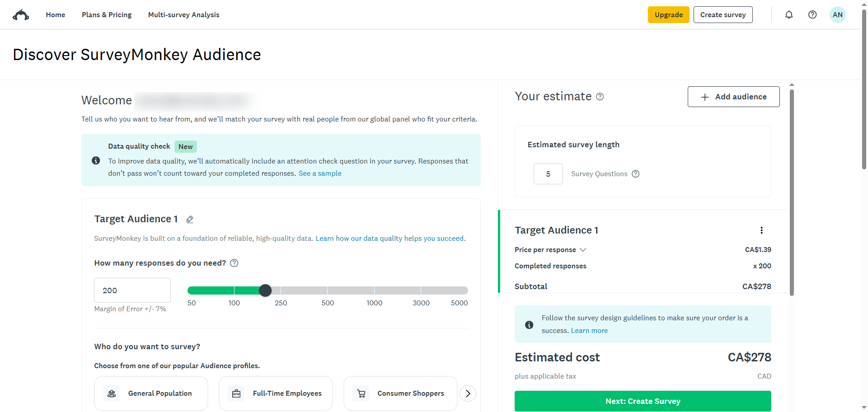Select the General Population profile card
868x412 pixels.
pyautogui.click(x=151, y=393)
